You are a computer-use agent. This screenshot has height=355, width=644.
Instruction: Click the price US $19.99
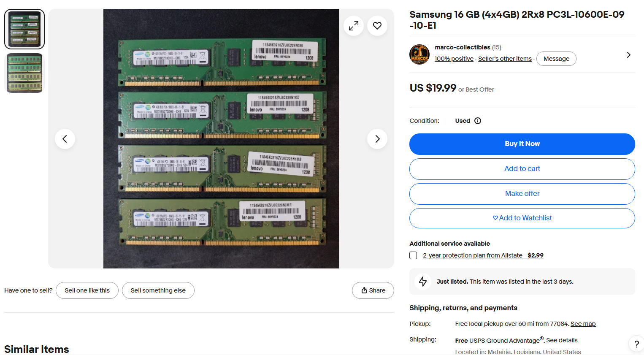click(433, 88)
